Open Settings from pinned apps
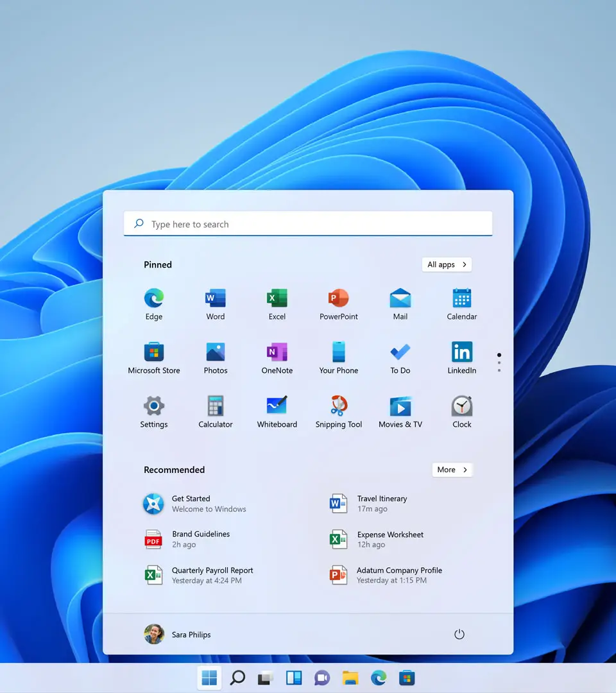 click(x=154, y=411)
